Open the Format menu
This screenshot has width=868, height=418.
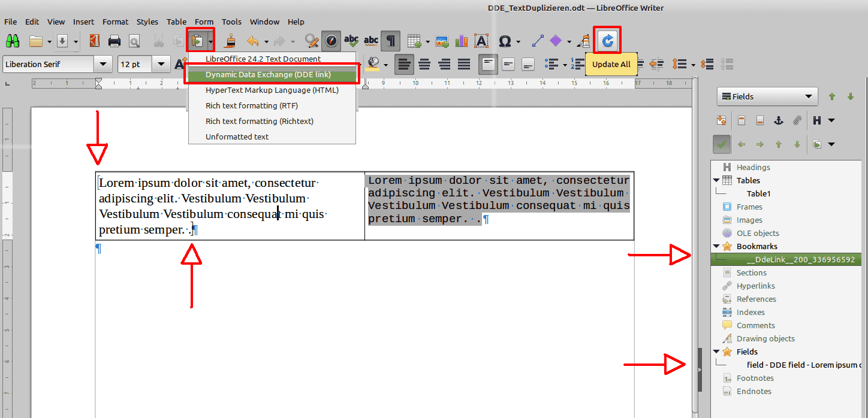tap(115, 22)
